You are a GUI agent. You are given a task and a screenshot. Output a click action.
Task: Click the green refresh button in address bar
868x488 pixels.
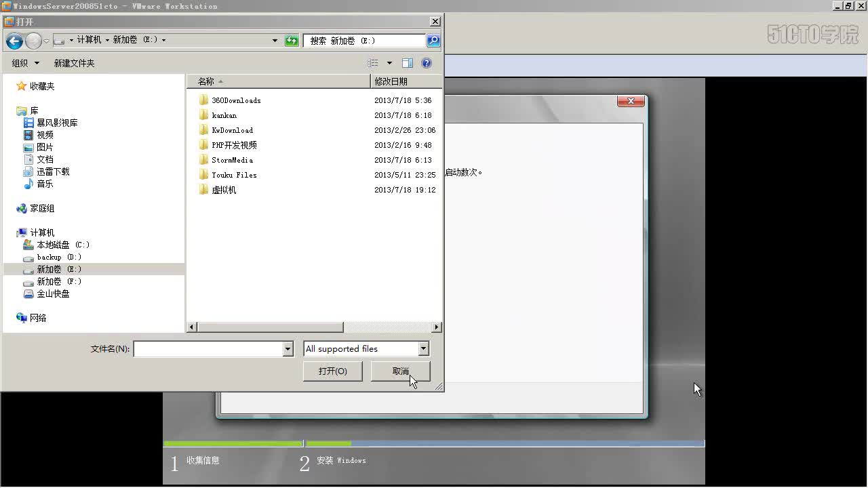(x=292, y=41)
